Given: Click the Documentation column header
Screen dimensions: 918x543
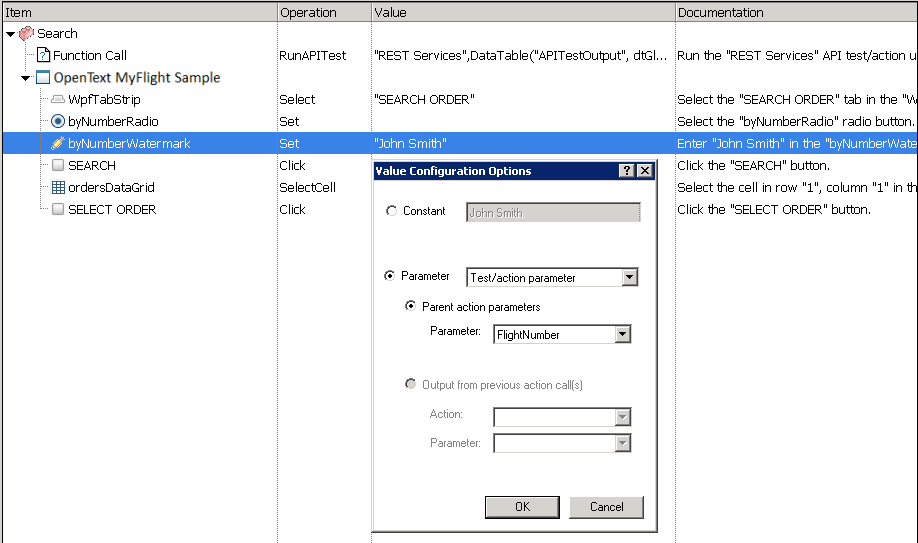Looking at the screenshot, I should pos(720,12).
